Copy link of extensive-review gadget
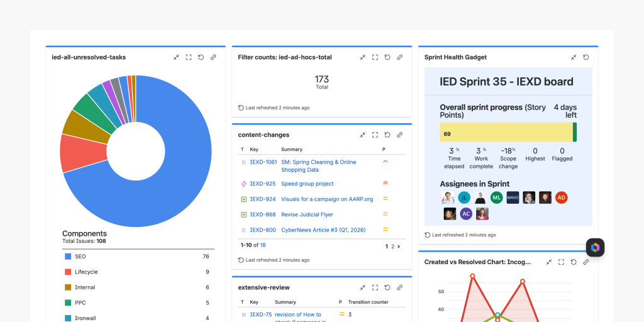This screenshot has width=644, height=322. pyautogui.click(x=399, y=287)
